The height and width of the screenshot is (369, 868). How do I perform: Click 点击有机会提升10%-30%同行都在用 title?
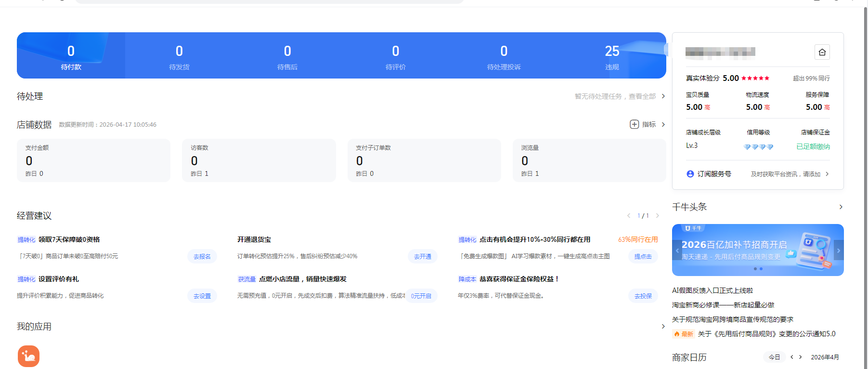click(535, 239)
